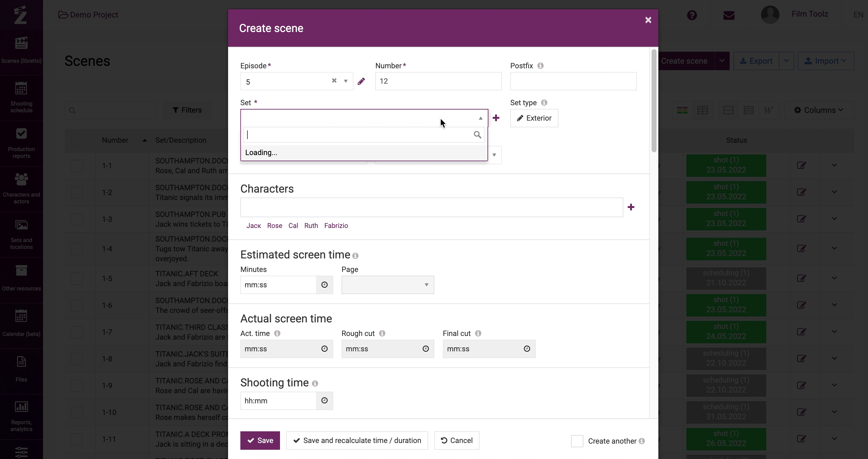Screen dimensions: 868x459
Task: Click Save and recalculate time / duration
Action: tap(357, 441)
